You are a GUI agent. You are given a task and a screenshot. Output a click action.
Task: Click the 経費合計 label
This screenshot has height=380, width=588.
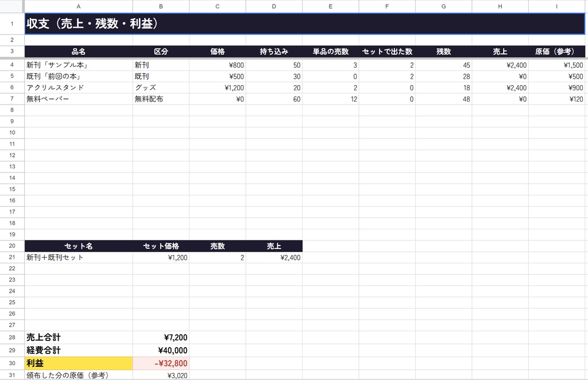(x=78, y=350)
